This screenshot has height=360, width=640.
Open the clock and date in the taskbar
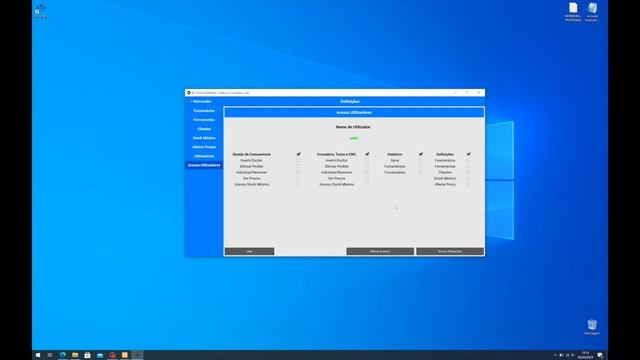point(585,355)
